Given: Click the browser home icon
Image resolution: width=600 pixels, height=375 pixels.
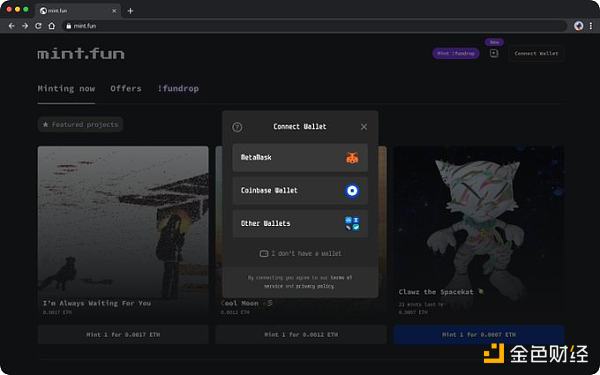Looking at the screenshot, I should tap(52, 26).
